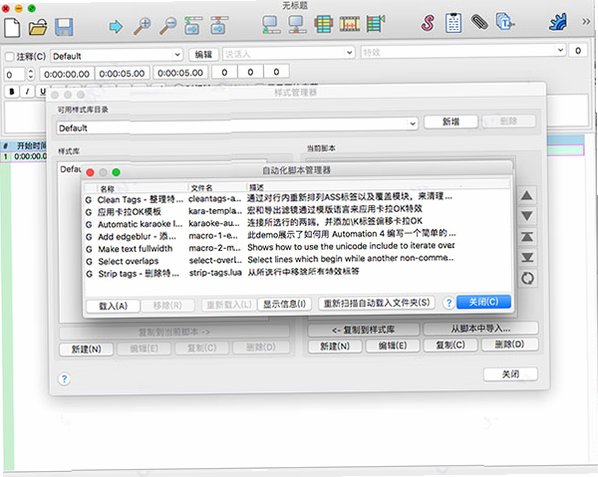
Task: Zoom in using the magnifier plus icon
Action: pos(142,26)
